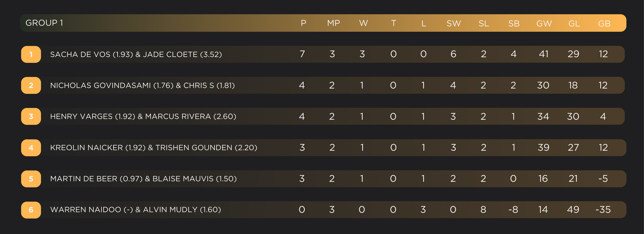Open Martin De Beer & Blaise Mauvis team

(x=143, y=179)
